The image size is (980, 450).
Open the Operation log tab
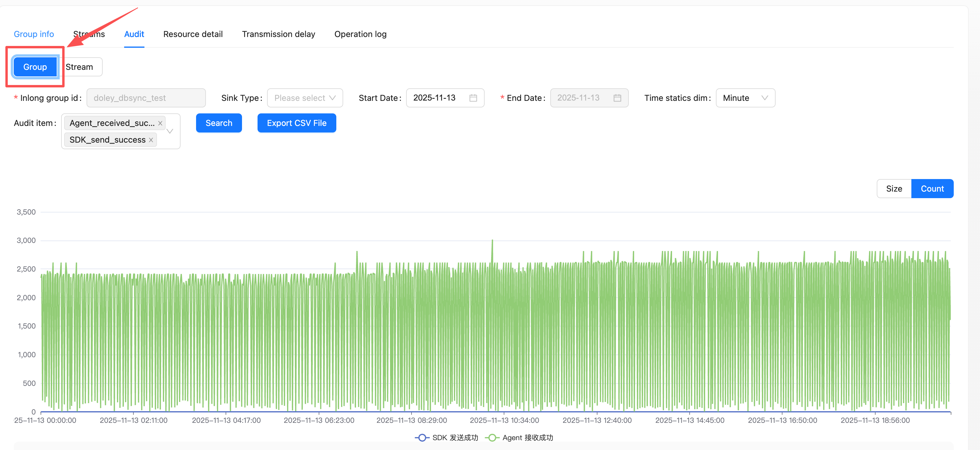pyautogui.click(x=360, y=34)
